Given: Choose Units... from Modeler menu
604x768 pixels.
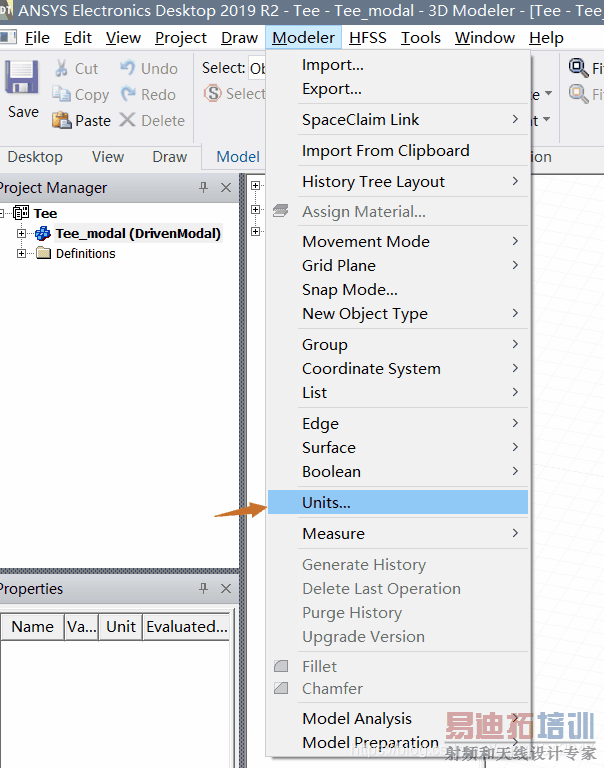Looking at the screenshot, I should (398, 503).
